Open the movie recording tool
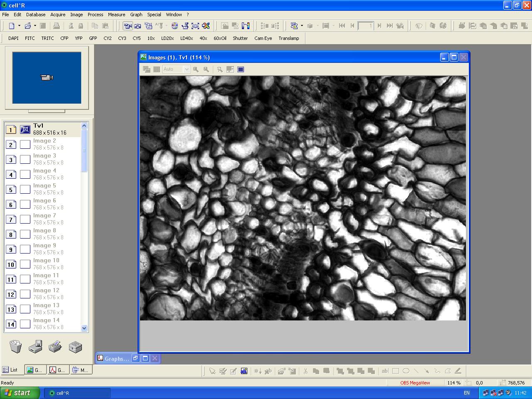Screen dimensions: 532x399 click(x=148, y=26)
